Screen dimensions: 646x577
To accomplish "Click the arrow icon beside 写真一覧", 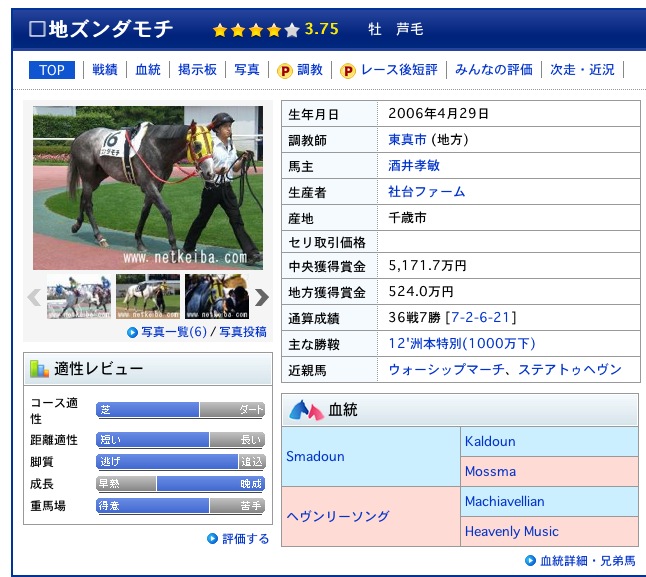I will (x=132, y=332).
